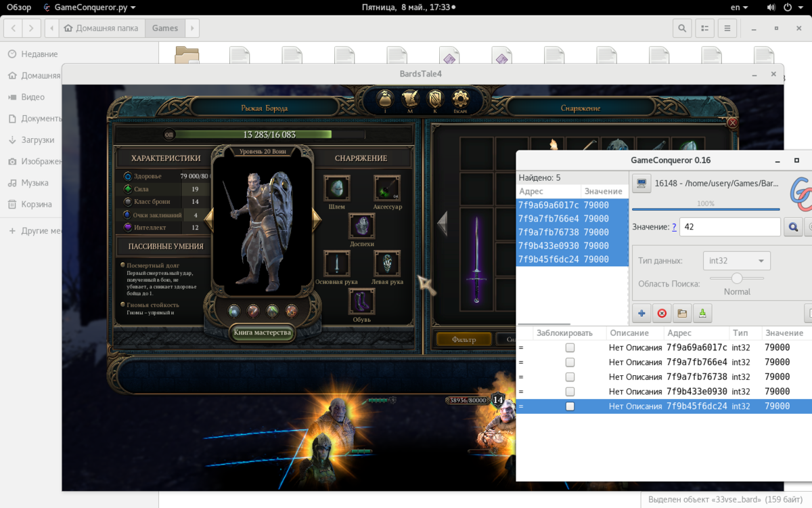Open the Escape gear menu icon
The width and height of the screenshot is (812, 508).
pos(461,99)
